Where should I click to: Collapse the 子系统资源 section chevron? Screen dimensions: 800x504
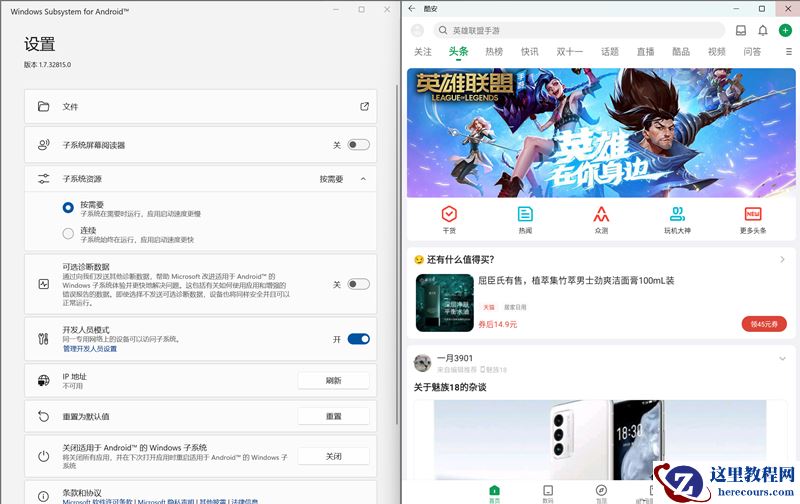(x=363, y=179)
